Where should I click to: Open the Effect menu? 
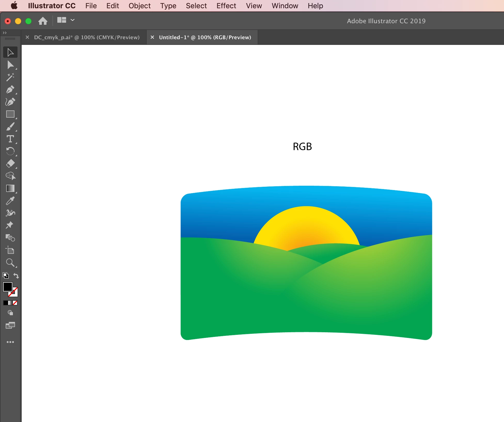(226, 6)
